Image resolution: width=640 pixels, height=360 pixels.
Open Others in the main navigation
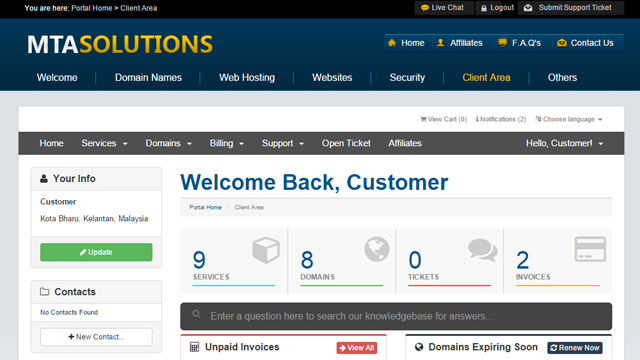[x=562, y=78]
